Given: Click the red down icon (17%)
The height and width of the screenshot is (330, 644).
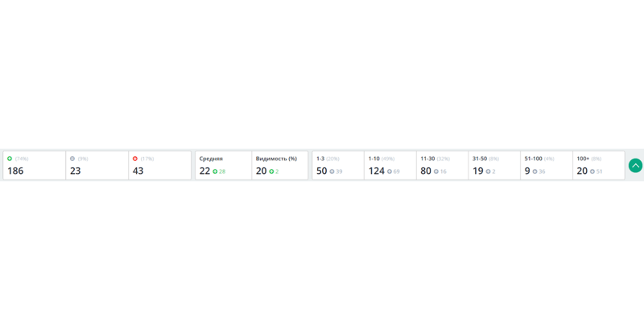Looking at the screenshot, I should [x=135, y=159].
